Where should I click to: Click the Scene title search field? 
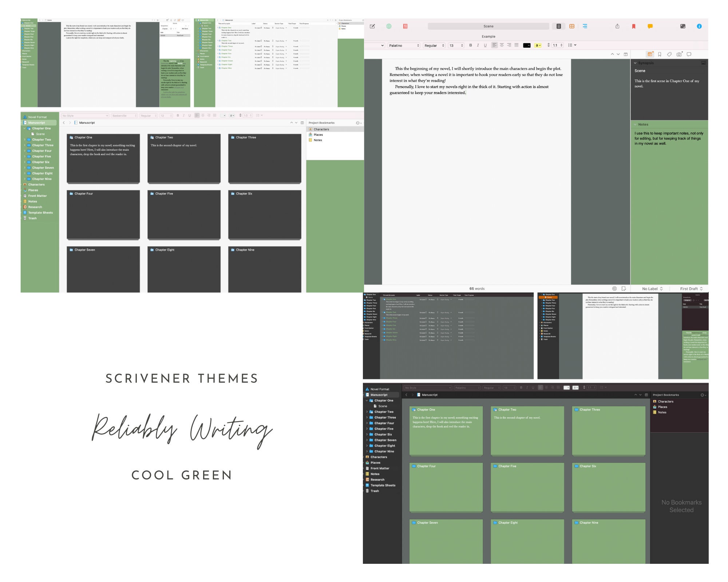(488, 26)
